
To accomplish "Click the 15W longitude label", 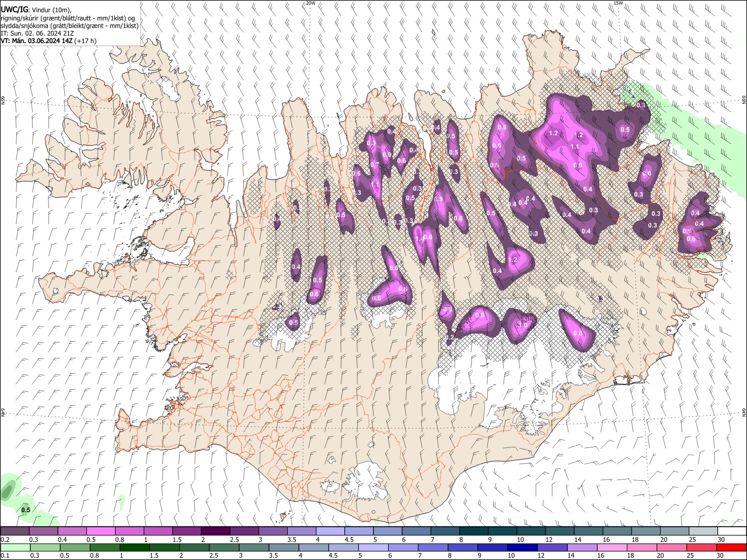I will point(618,3).
